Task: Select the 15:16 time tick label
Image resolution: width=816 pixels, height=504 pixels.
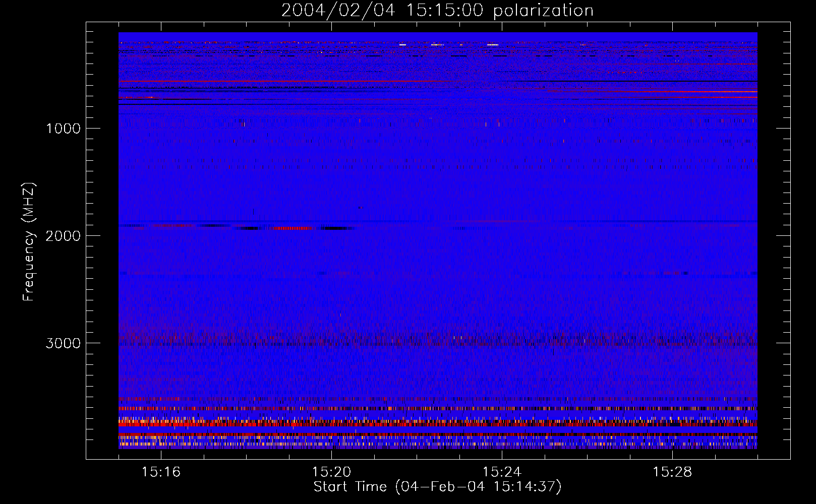Action: 161,472
